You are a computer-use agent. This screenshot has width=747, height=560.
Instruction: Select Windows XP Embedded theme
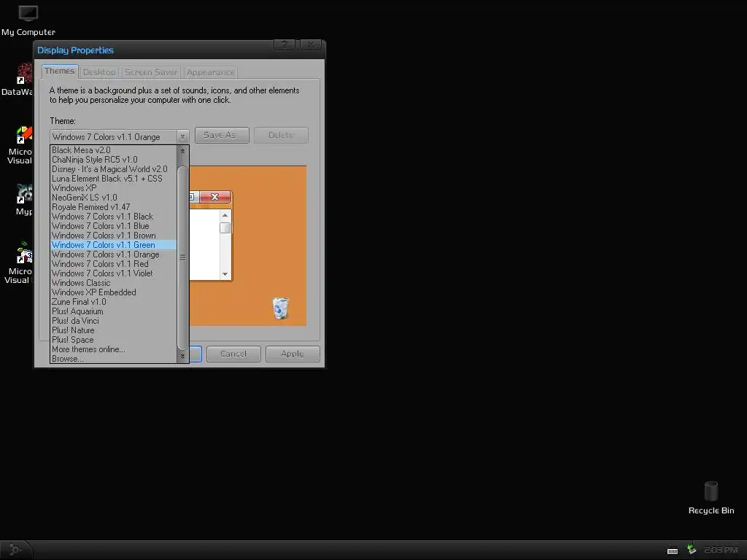(113, 292)
